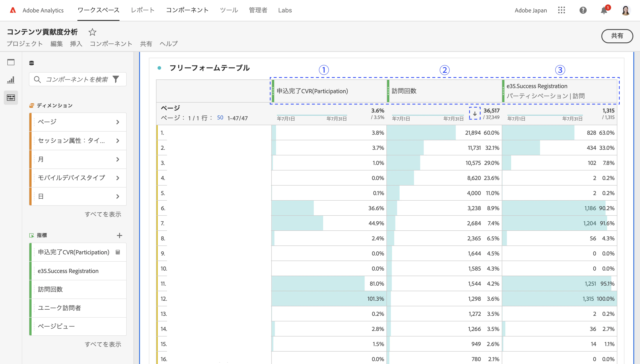Select e35.Success Registration metric in panel
The height and width of the screenshot is (364, 640).
coord(78,271)
